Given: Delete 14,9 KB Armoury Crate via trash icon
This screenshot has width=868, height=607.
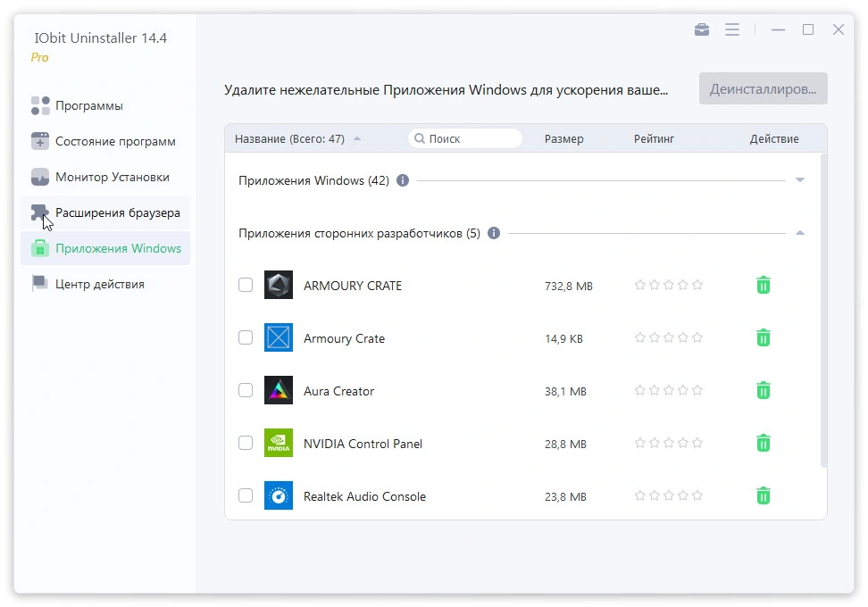Looking at the screenshot, I should pyautogui.click(x=764, y=337).
